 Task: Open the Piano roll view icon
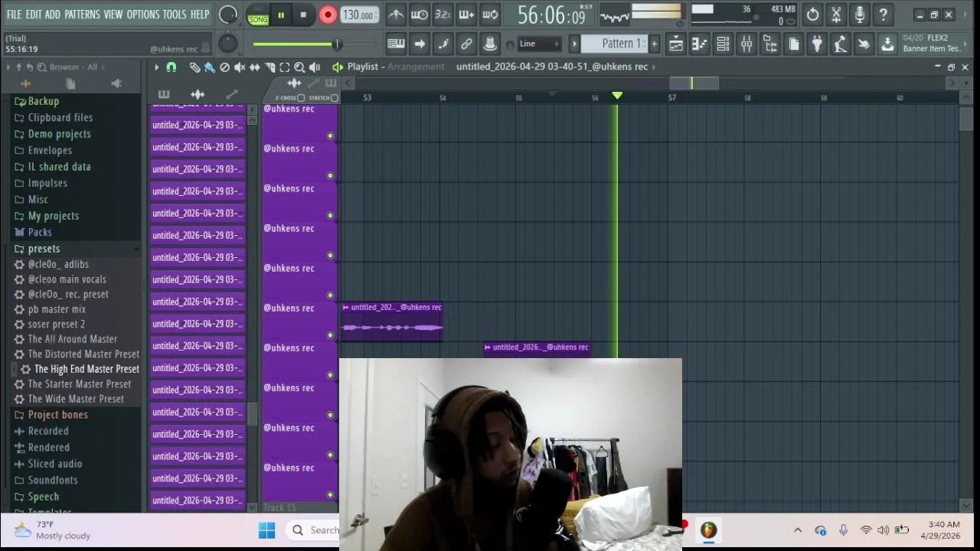pyautogui.click(x=699, y=44)
